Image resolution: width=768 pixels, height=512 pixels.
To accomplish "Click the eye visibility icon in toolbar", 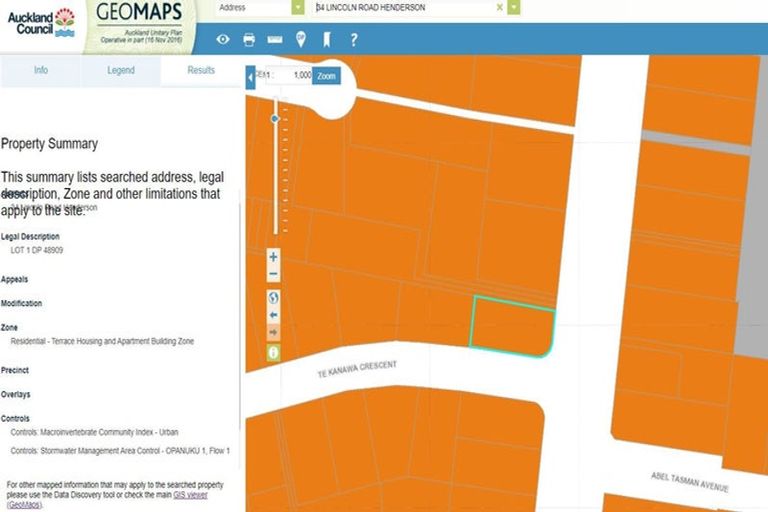I will click(223, 40).
